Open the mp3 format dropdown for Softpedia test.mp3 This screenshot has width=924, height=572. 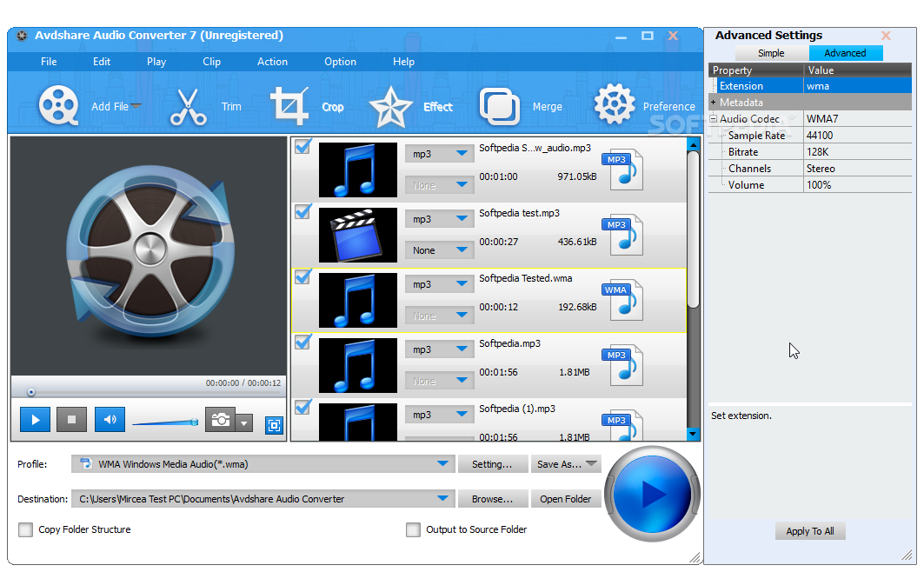[x=440, y=219]
